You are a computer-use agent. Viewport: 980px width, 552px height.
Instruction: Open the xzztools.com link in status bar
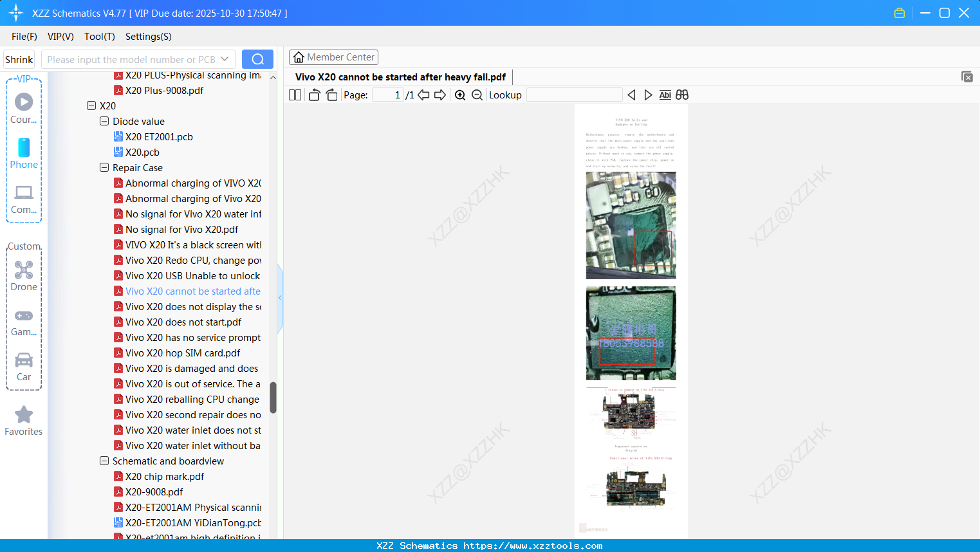(533, 546)
